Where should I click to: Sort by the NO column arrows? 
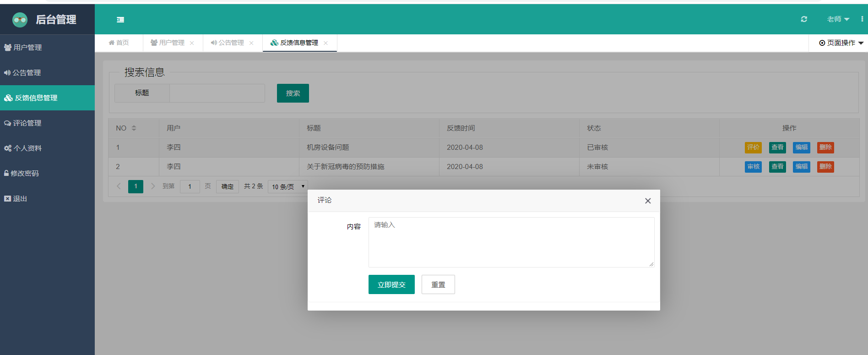(134, 128)
